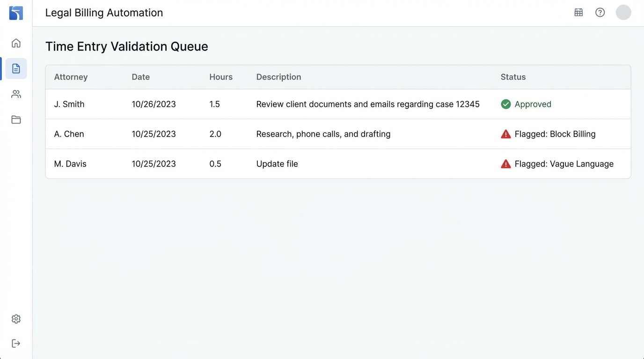
Task: Select the Flagged: Block Billing status text
Action: pos(556,134)
